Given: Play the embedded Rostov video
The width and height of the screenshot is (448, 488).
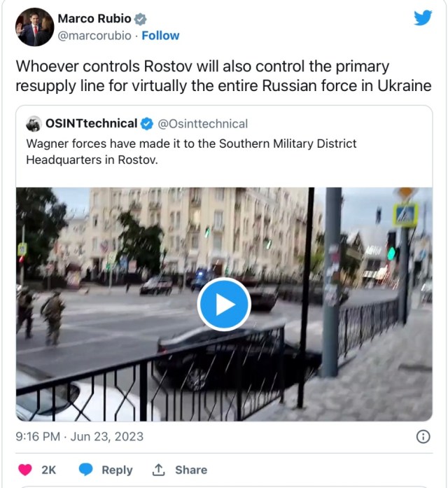Looking at the screenshot, I should click(224, 305).
